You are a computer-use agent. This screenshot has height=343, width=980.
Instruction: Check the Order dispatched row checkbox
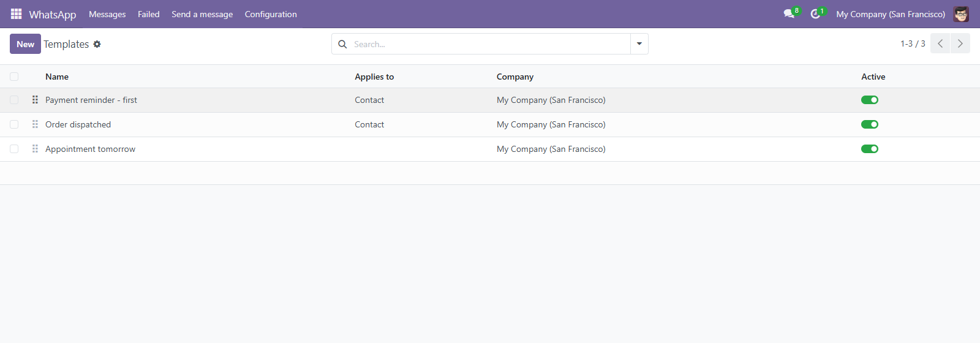(x=14, y=124)
